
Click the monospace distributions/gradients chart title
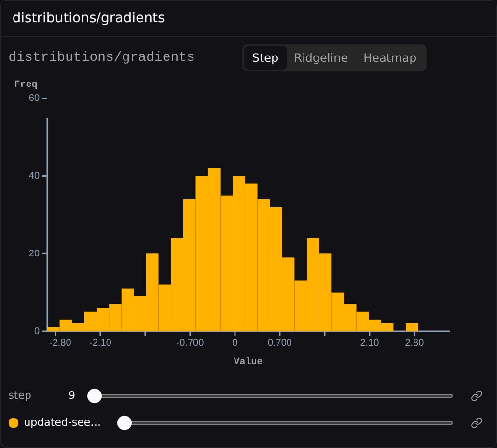point(101,57)
